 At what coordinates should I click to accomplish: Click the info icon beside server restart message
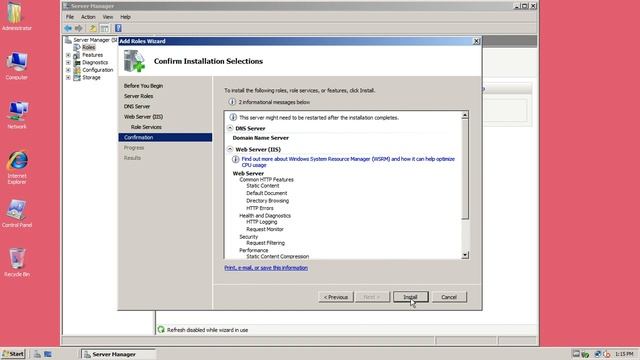pos(233,117)
